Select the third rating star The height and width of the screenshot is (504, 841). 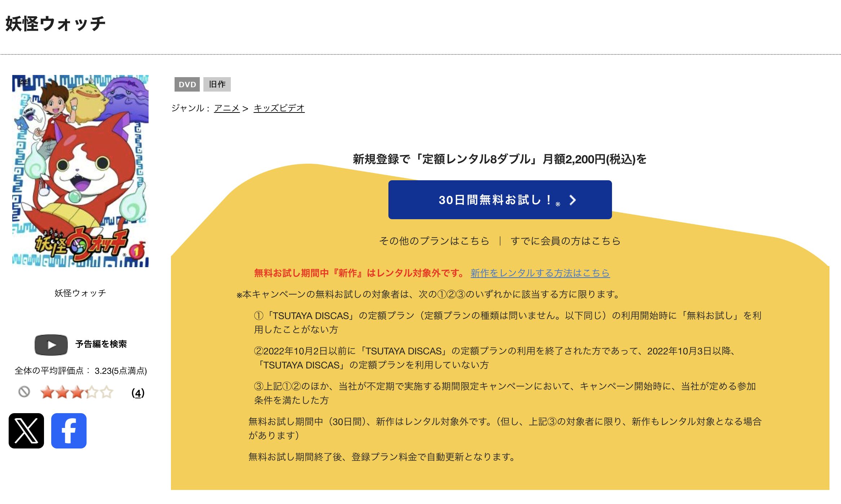click(77, 392)
